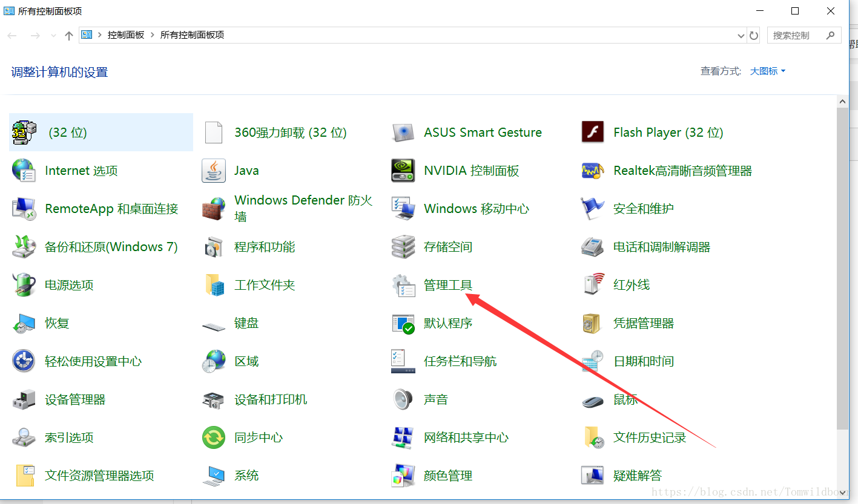This screenshot has width=858, height=504.
Task: Open the 设备管理器 icon
Action: (x=24, y=399)
